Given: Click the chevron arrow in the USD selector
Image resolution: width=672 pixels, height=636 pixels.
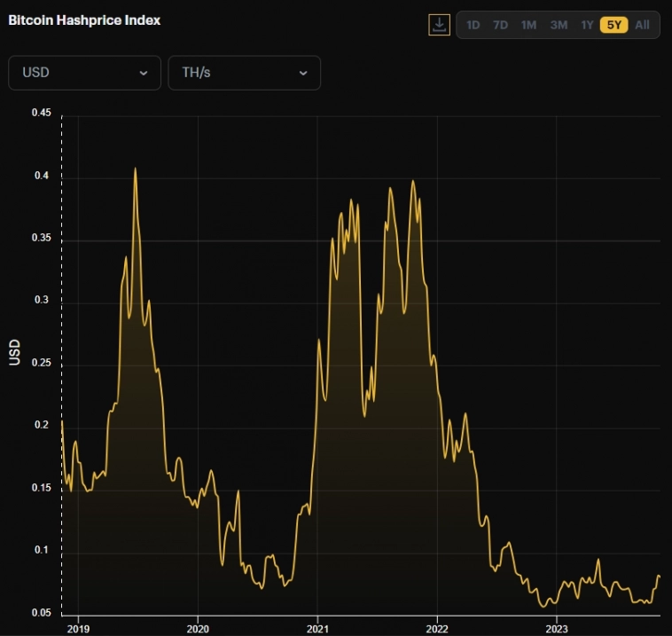Looking at the screenshot, I should click(144, 74).
